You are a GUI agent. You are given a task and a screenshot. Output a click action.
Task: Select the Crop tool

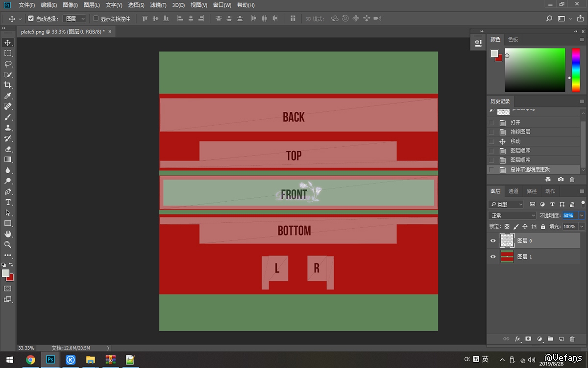coord(8,85)
